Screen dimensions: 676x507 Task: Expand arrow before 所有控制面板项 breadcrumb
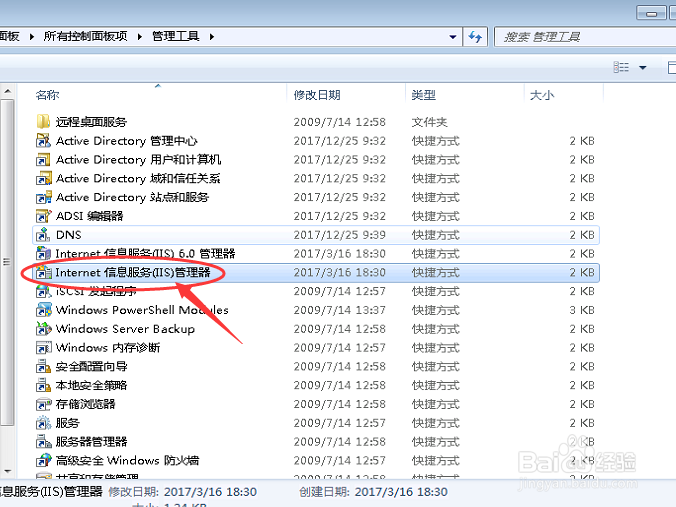click(32, 37)
